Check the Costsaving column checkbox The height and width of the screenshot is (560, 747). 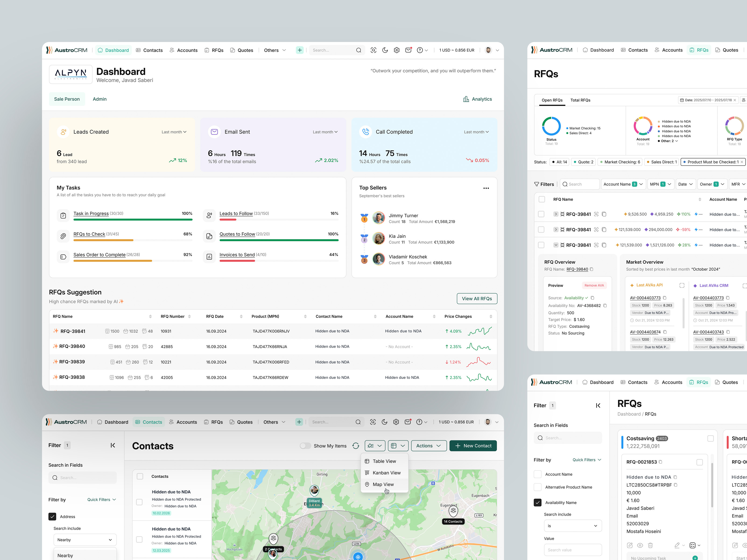tap(711, 438)
